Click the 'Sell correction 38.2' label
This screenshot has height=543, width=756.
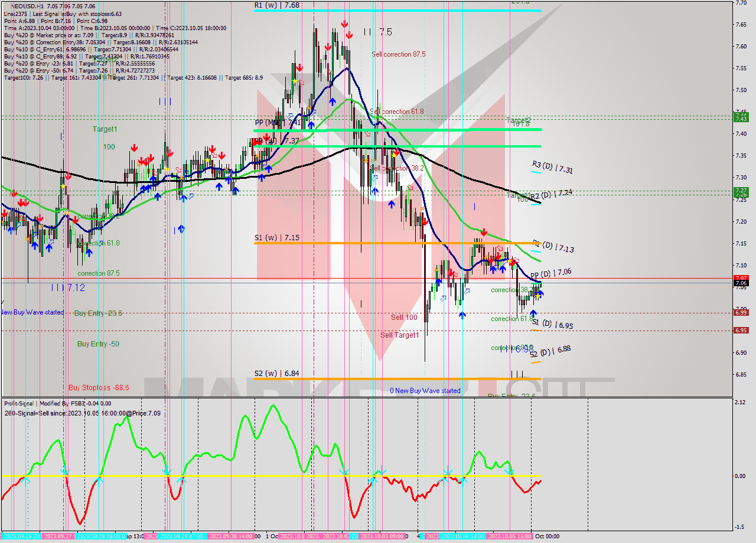click(x=397, y=168)
